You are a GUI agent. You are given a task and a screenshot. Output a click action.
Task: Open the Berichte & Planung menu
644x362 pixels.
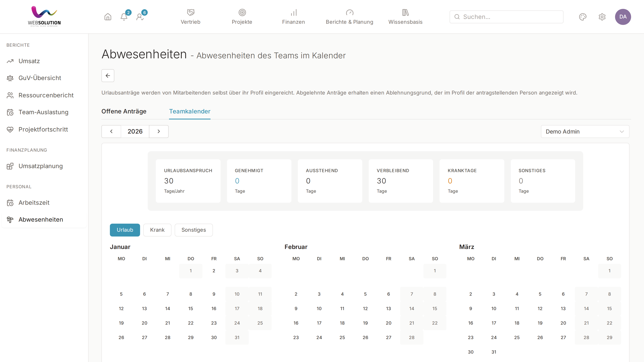(x=349, y=17)
